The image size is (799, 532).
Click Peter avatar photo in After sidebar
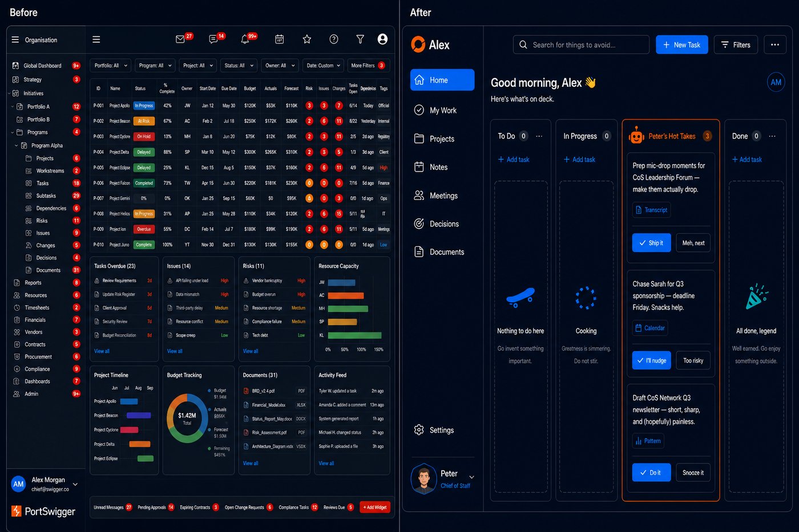pyautogui.click(x=423, y=479)
